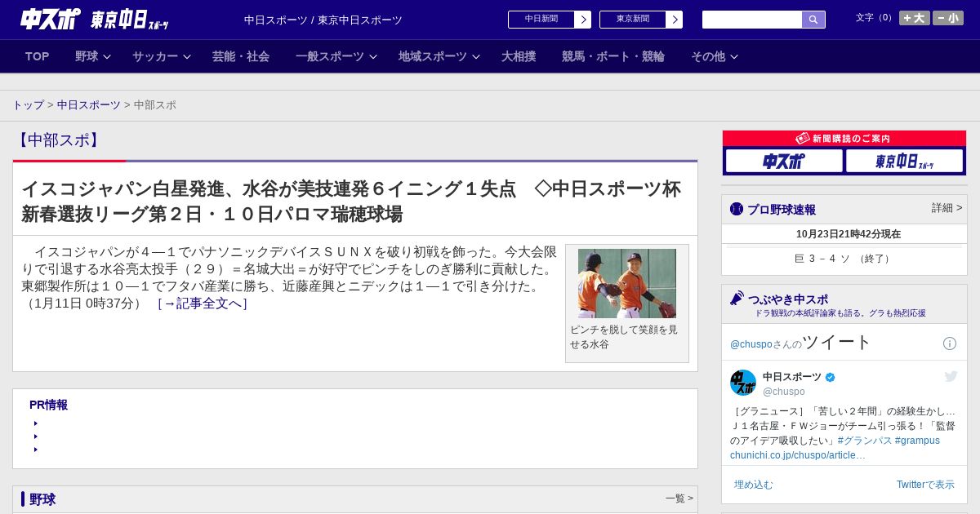Click the 中日スポーツ / 東京中日スポーツ header text
This screenshot has width=980, height=514.
click(x=323, y=20)
